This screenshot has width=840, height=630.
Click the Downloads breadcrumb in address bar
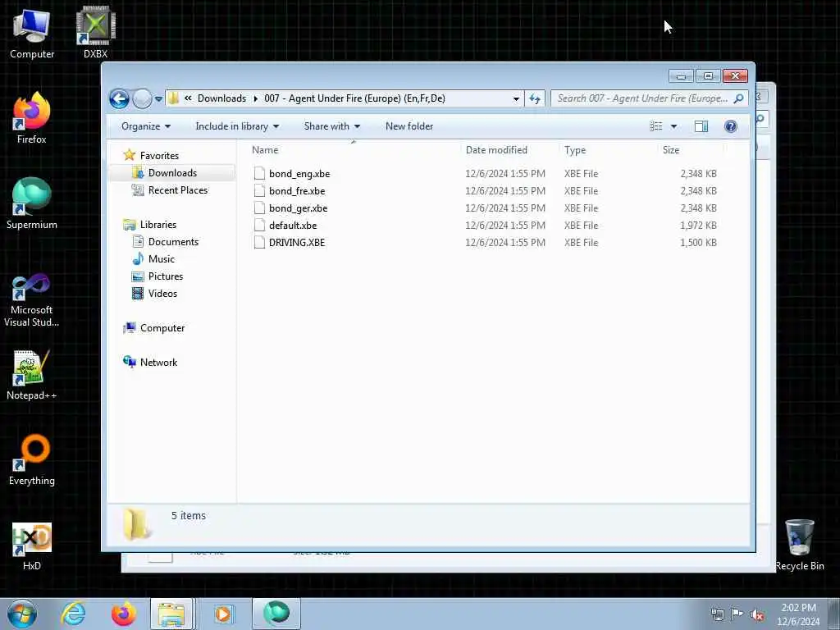(221, 98)
